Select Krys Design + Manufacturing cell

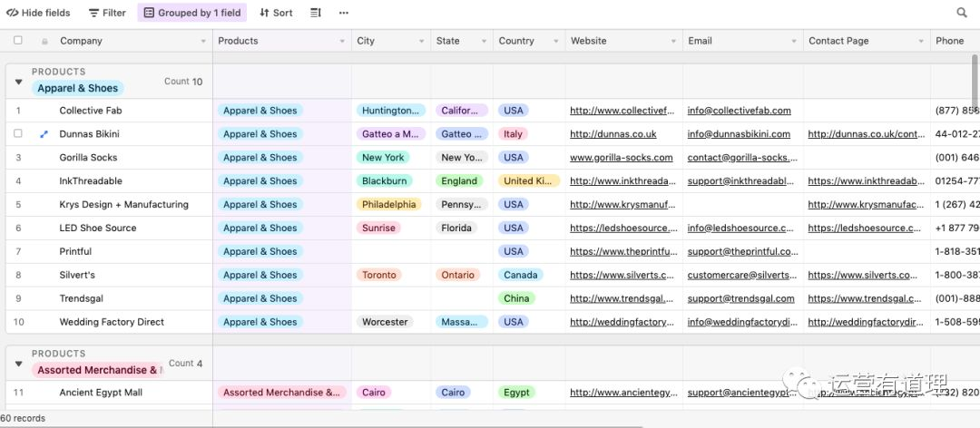(123, 204)
